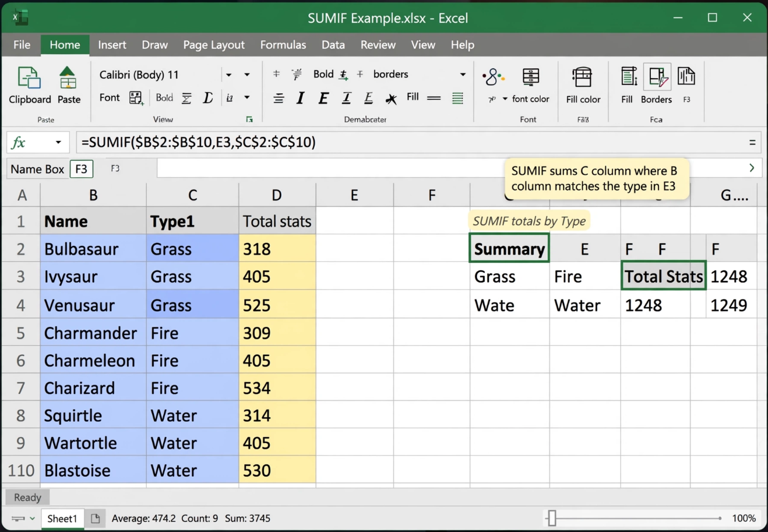Click the faint underlined E icon
This screenshot has height=532, width=768.
tap(368, 98)
